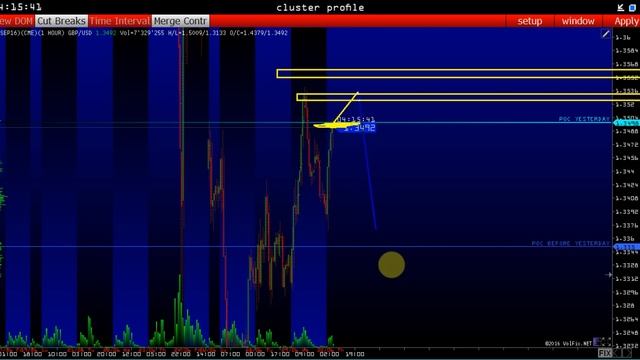Toggle the Merge Contr option
Image resolution: width=640 pixels, height=360 pixels.
pos(180,21)
